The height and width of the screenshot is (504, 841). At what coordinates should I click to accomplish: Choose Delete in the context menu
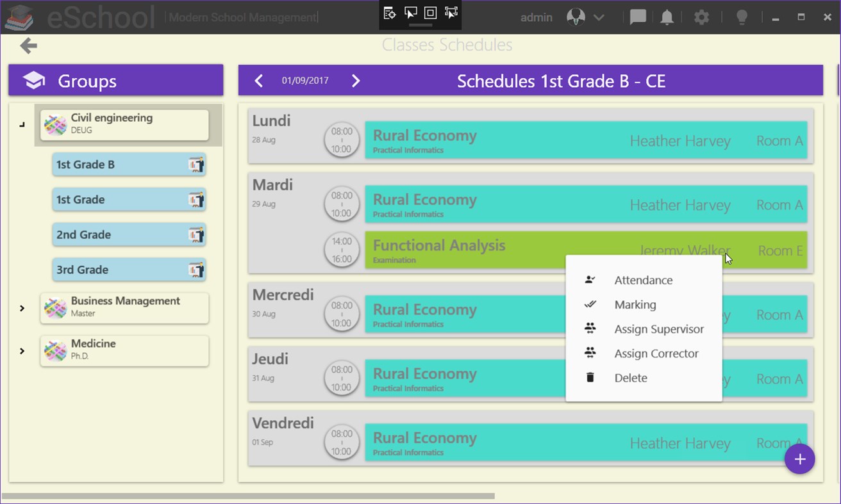coord(630,378)
